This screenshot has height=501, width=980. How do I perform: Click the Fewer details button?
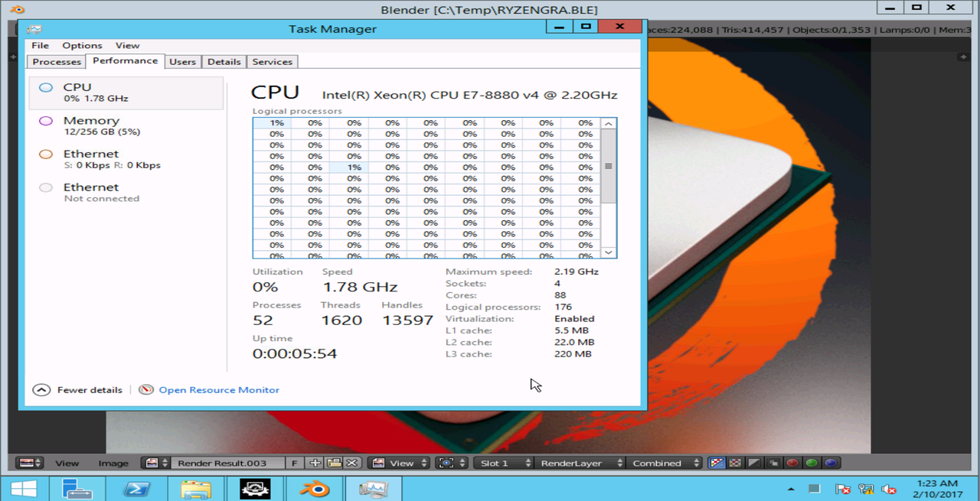pyautogui.click(x=78, y=390)
